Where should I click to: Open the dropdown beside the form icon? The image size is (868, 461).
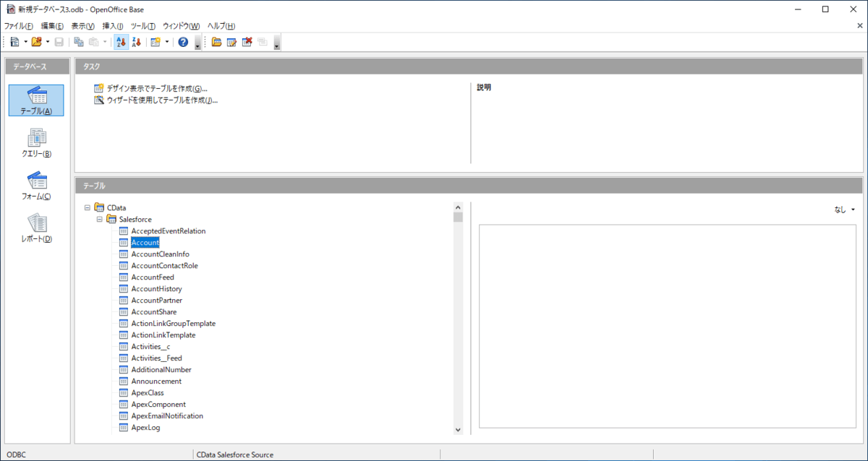pyautogui.click(x=166, y=42)
